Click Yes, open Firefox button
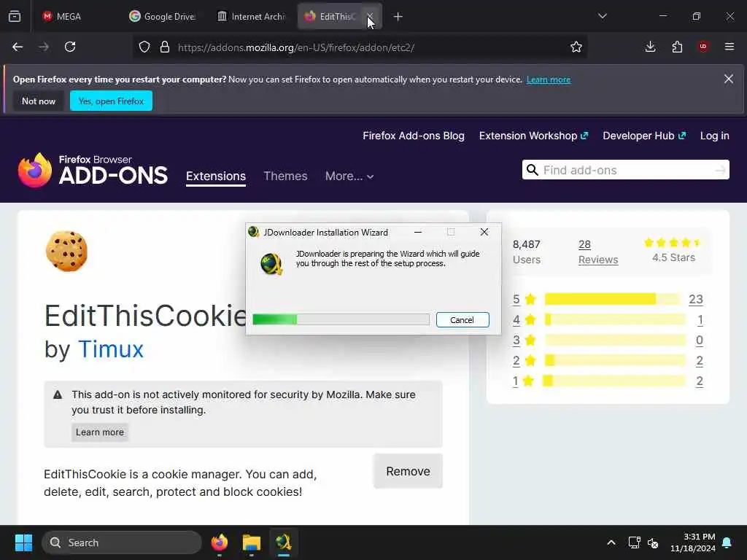The image size is (747, 560). (111, 101)
